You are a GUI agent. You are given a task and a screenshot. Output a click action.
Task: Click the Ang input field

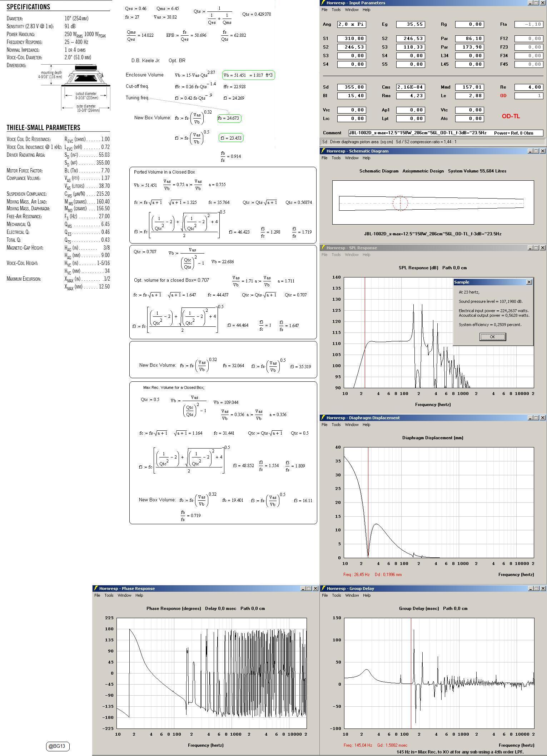click(x=352, y=24)
